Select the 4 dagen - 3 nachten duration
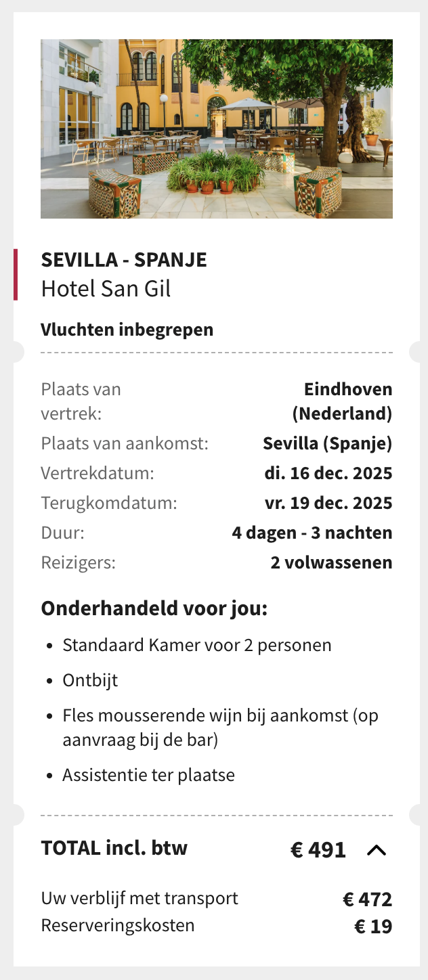The height and width of the screenshot is (980, 428). coord(312,533)
